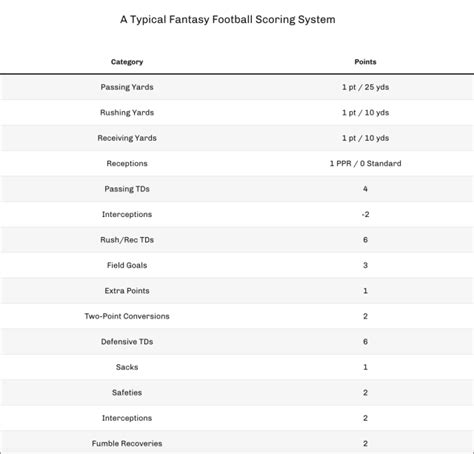Select the Passing TDs row
The height and width of the screenshot is (454, 474).
coord(237,189)
